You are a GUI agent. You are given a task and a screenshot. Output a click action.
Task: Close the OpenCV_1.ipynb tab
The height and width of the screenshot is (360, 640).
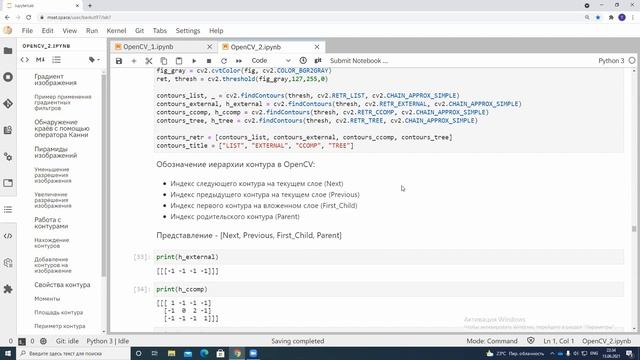[209, 47]
